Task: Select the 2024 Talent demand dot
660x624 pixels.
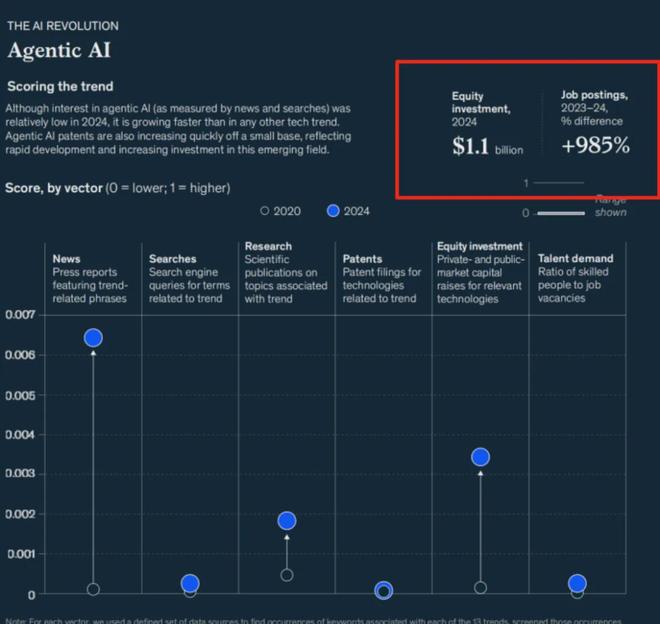Action: (x=577, y=583)
